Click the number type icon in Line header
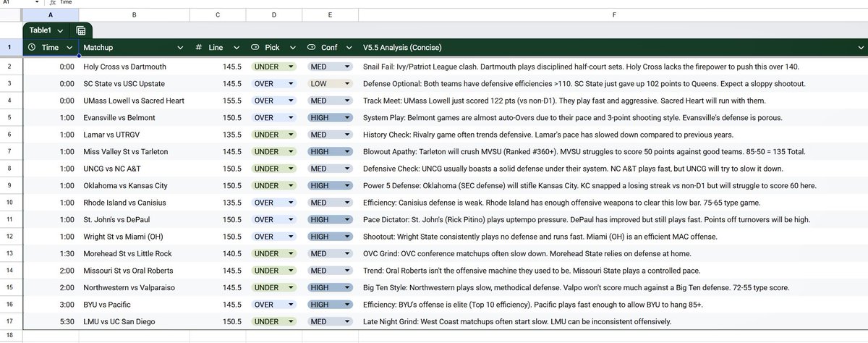Screen dimensions: 868x343 click(198, 47)
